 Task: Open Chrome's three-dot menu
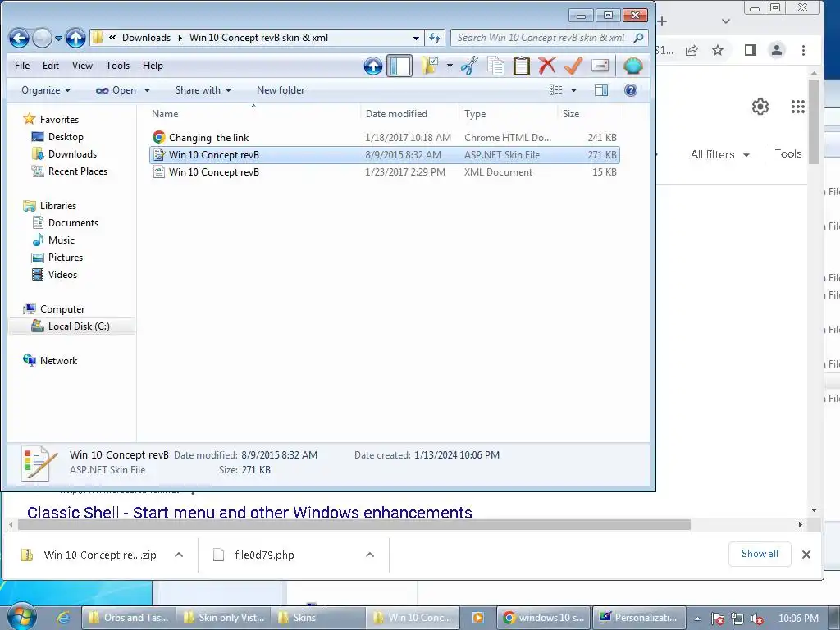[803, 50]
